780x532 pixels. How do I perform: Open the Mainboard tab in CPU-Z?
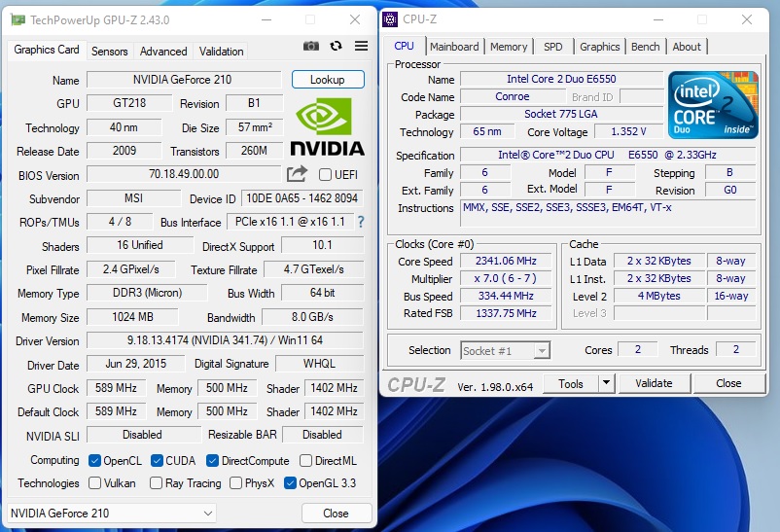pos(454,47)
